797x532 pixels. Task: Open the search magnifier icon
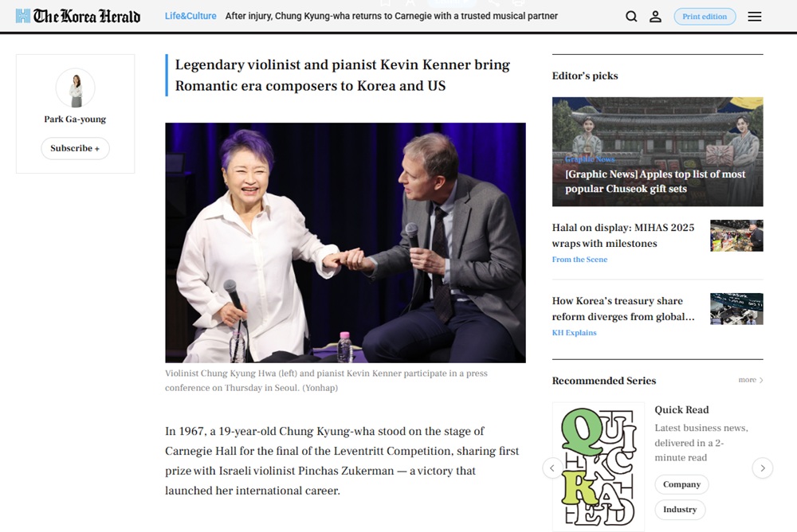point(631,16)
